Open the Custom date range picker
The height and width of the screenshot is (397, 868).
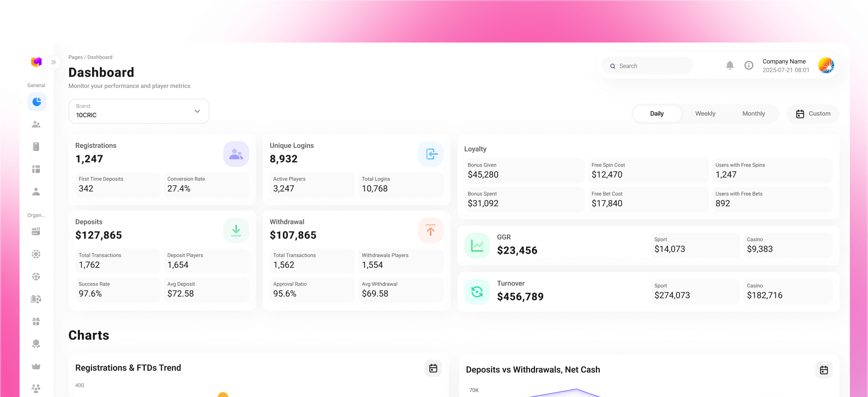[x=812, y=113]
